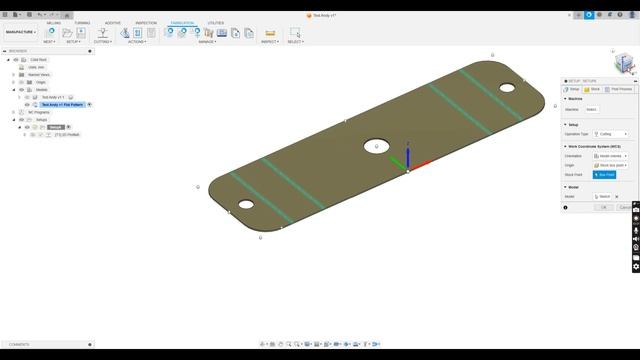The height and width of the screenshot is (360, 640).
Task: Click the Model Sketch selection button
Action: coord(602,197)
